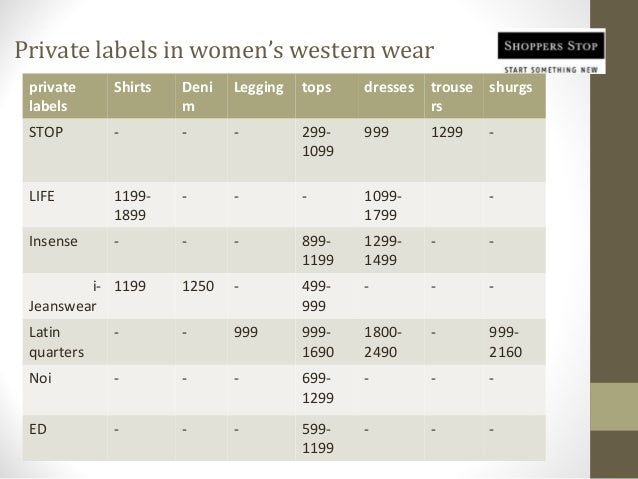Screen dimensions: 638x479
Task: Select the LIFE row label
Action: pos(41,194)
